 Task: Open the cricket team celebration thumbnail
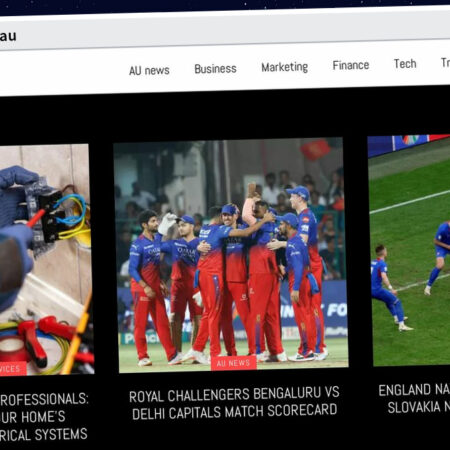[x=231, y=255]
